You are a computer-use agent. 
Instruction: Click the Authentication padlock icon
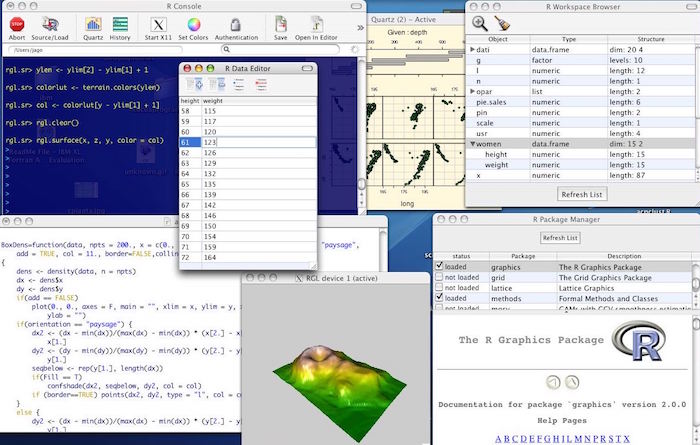[x=236, y=23]
